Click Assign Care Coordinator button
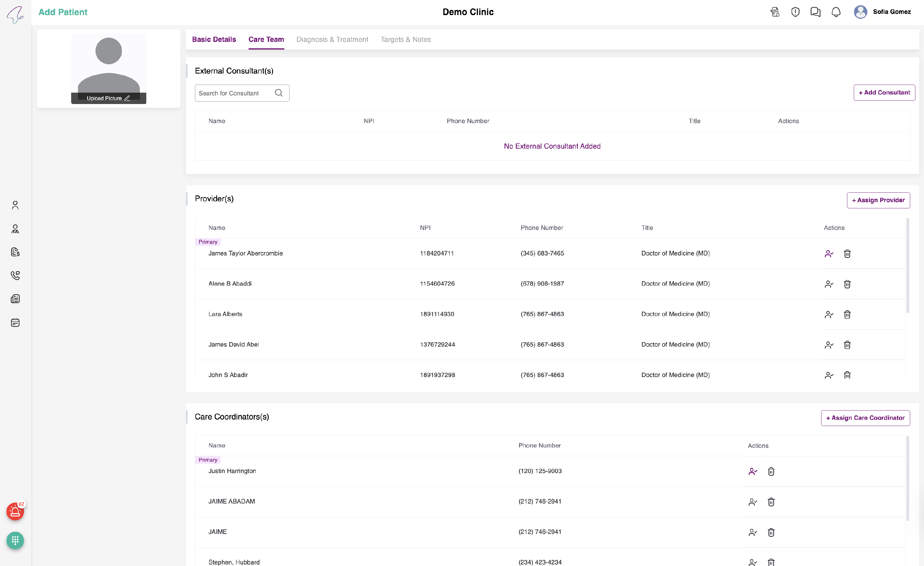The height and width of the screenshot is (566, 924). coord(865,418)
